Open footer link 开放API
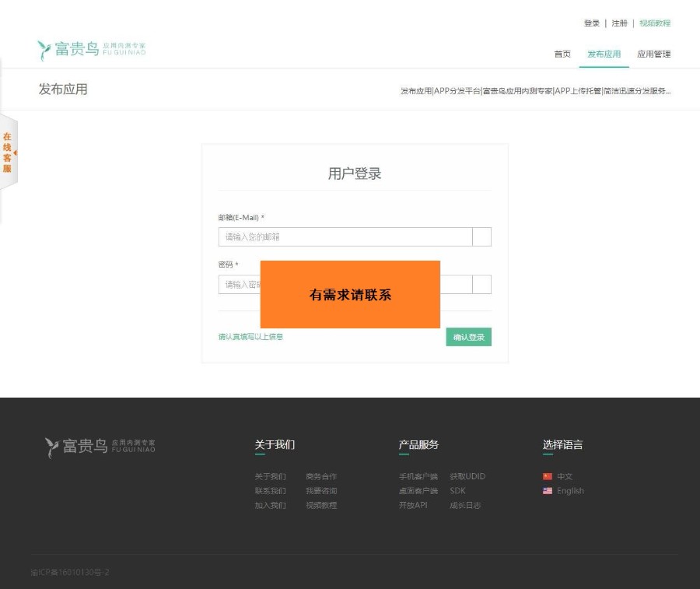Screen dimensions: 700x589 point(413,505)
